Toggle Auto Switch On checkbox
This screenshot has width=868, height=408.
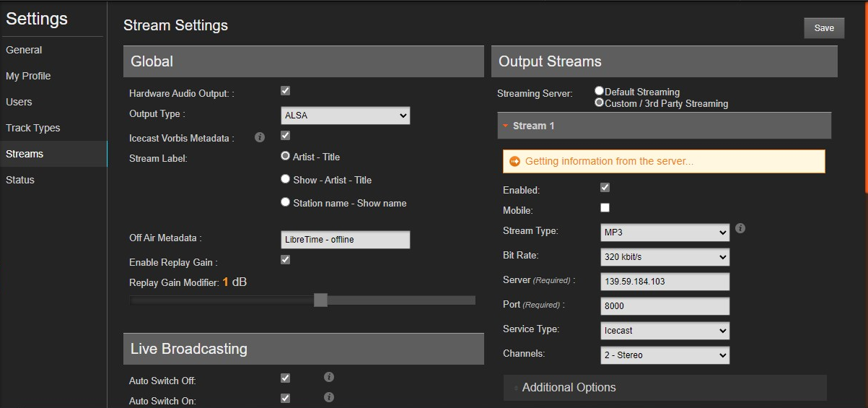coord(285,399)
